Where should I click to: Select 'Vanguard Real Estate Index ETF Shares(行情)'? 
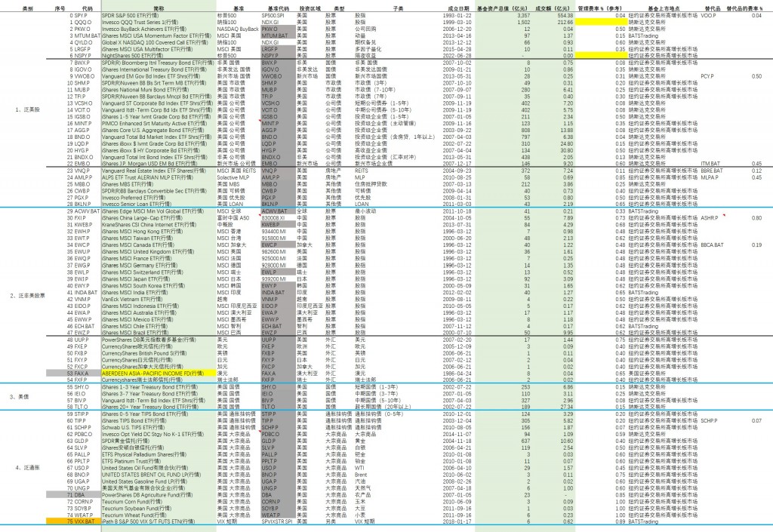tap(159, 171)
